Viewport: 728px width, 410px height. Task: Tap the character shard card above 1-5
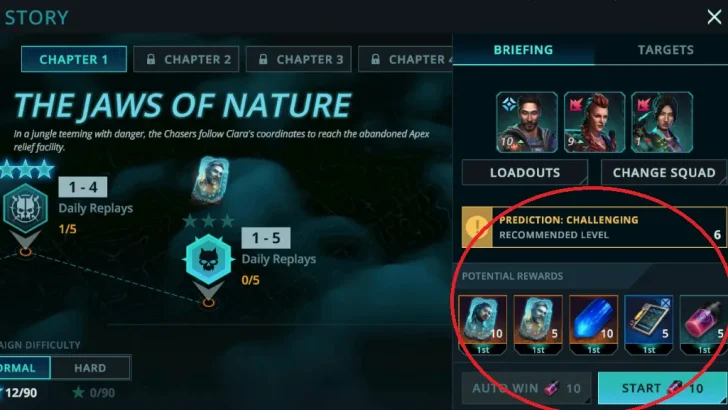click(x=210, y=181)
